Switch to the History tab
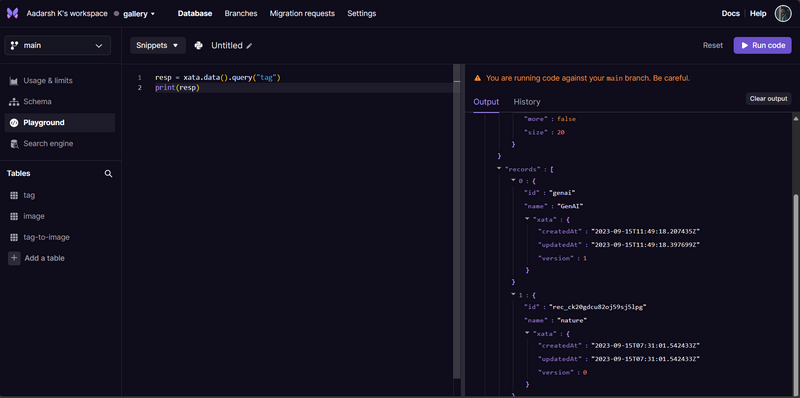Image resolution: width=800 pixels, height=398 pixels. point(527,102)
